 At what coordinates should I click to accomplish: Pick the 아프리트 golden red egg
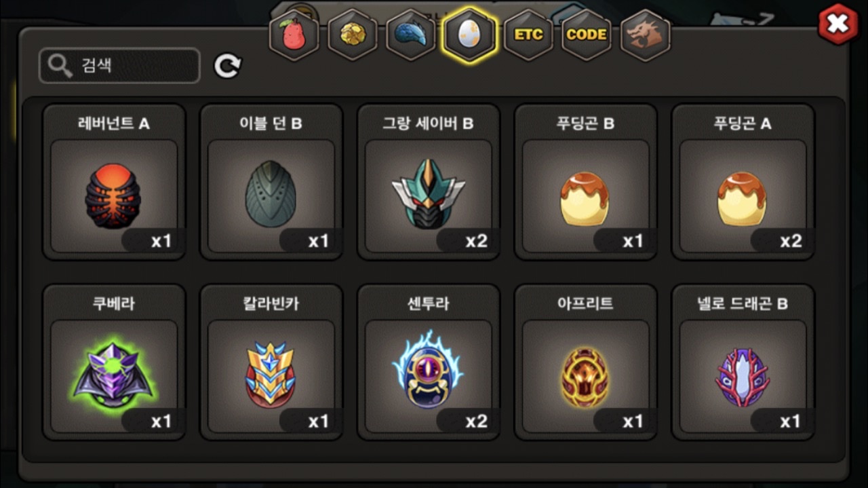pyautogui.click(x=586, y=362)
